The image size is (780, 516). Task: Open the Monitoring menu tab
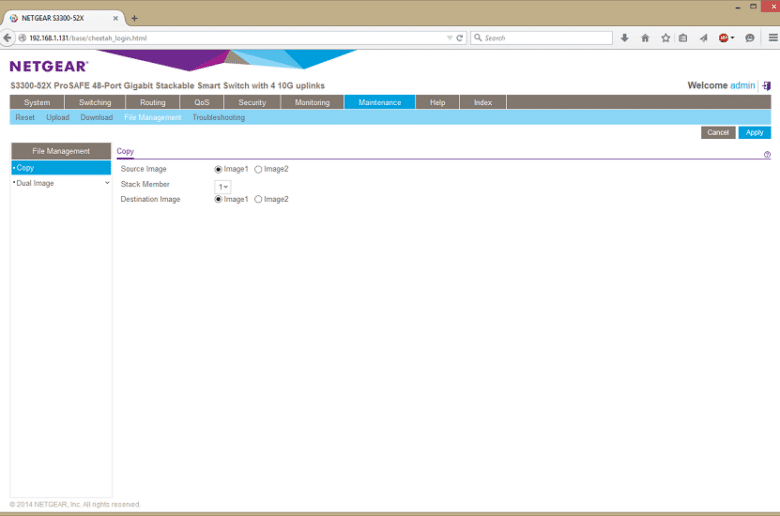tap(312, 103)
